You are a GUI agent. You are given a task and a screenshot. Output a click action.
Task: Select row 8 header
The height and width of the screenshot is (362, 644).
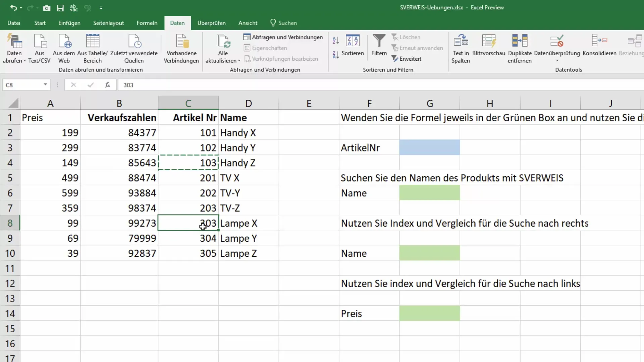10,223
